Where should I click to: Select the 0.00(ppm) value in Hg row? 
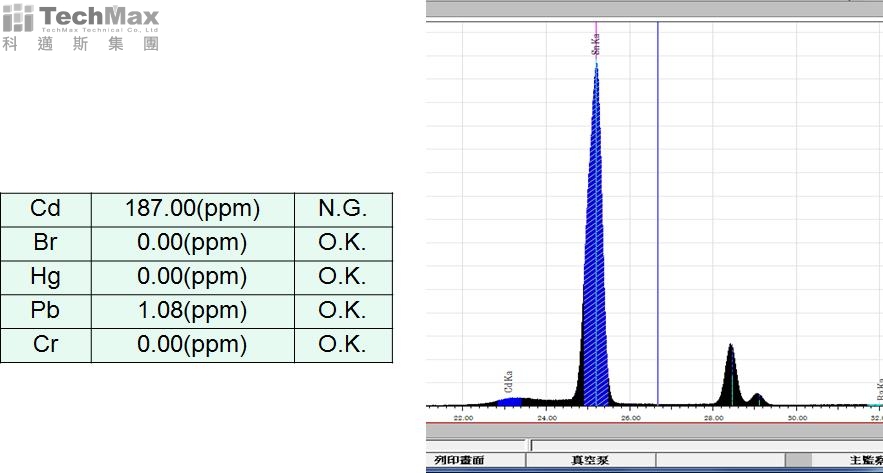click(x=193, y=277)
